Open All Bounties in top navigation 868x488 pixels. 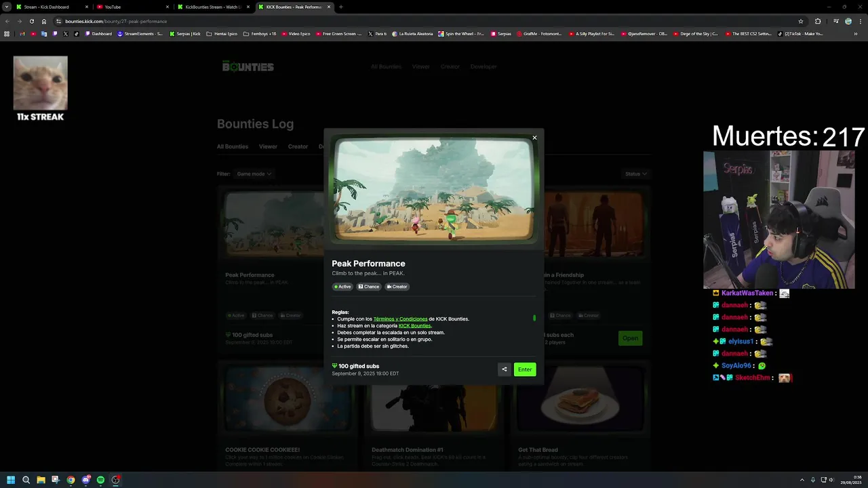pos(386,66)
